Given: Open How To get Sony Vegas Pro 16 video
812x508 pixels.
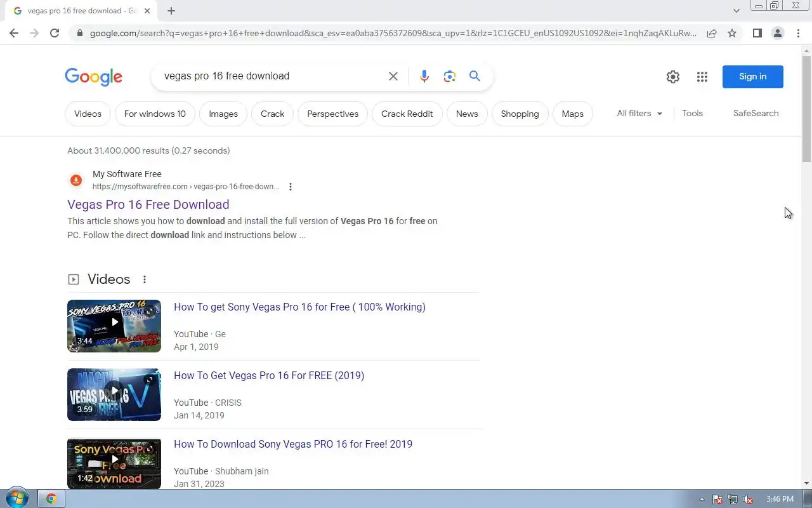Looking at the screenshot, I should [x=299, y=307].
